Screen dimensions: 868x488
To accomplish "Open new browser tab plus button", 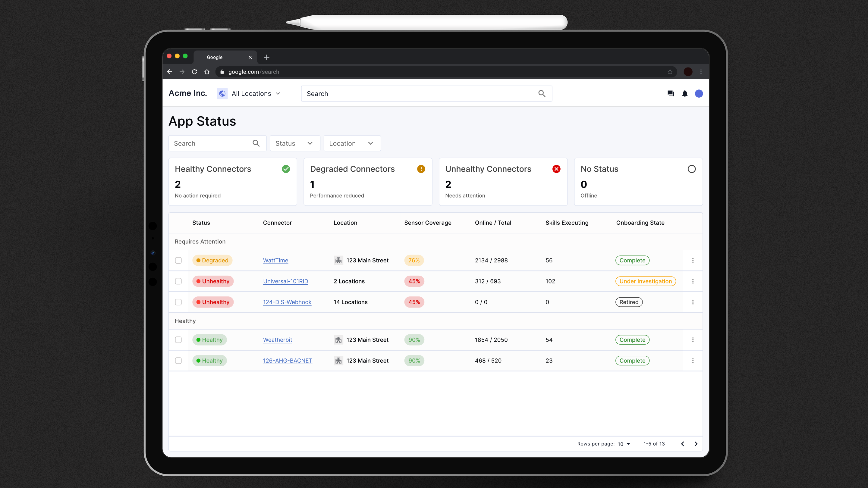I will pyautogui.click(x=266, y=57).
